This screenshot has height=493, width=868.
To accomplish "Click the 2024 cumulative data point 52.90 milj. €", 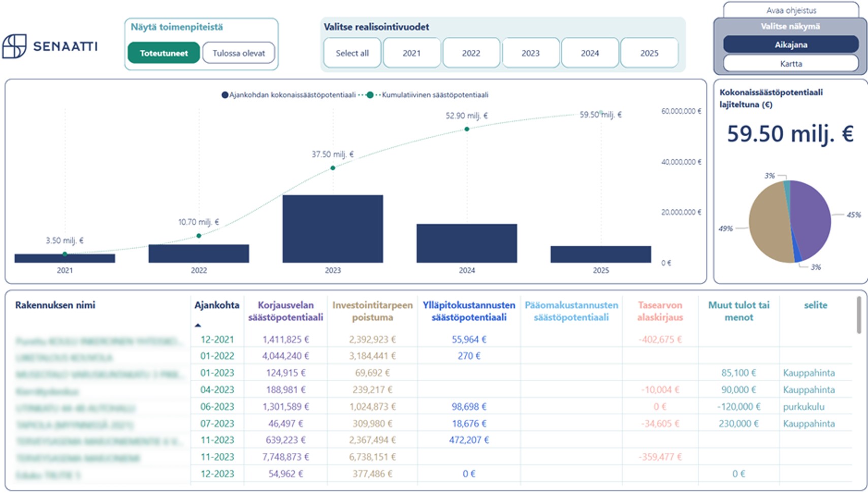I will click(467, 129).
